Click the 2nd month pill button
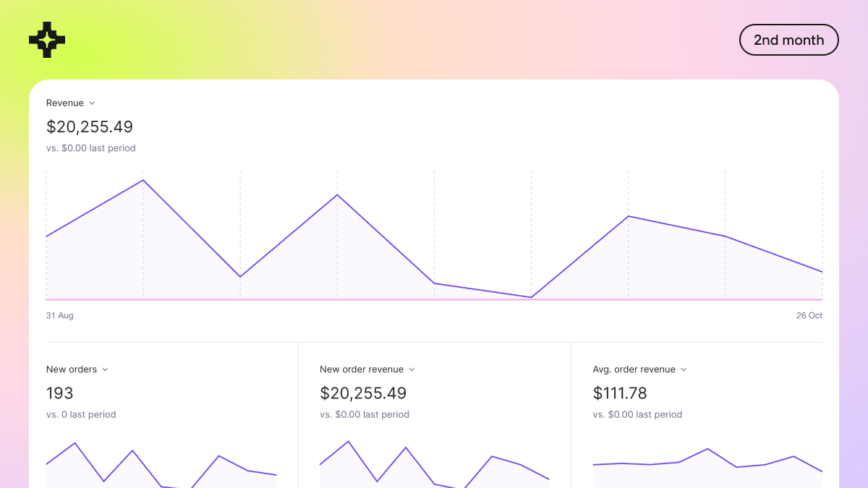 (788, 40)
